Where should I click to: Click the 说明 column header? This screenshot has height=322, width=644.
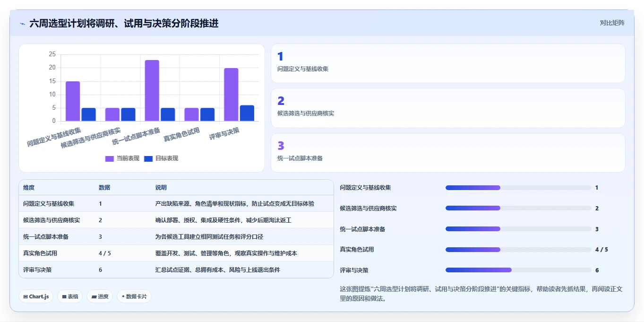coord(161,188)
